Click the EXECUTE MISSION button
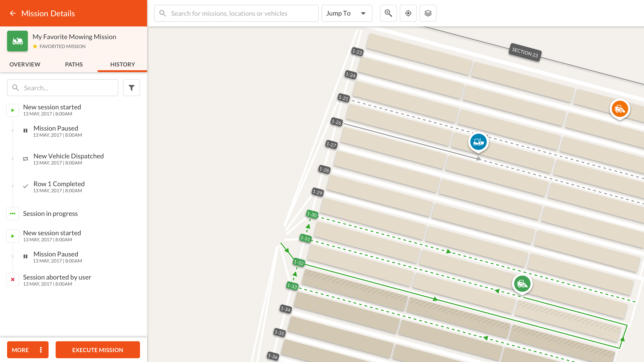The image size is (644, 362). [98, 350]
